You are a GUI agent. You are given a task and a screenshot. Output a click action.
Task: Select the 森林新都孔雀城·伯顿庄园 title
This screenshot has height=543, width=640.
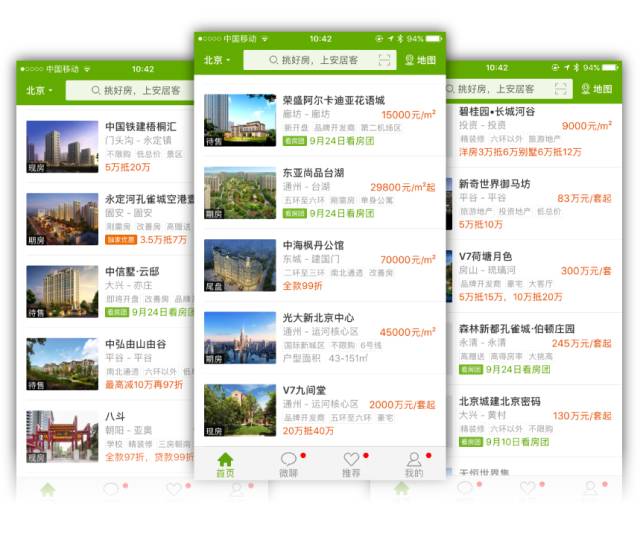coord(517,329)
